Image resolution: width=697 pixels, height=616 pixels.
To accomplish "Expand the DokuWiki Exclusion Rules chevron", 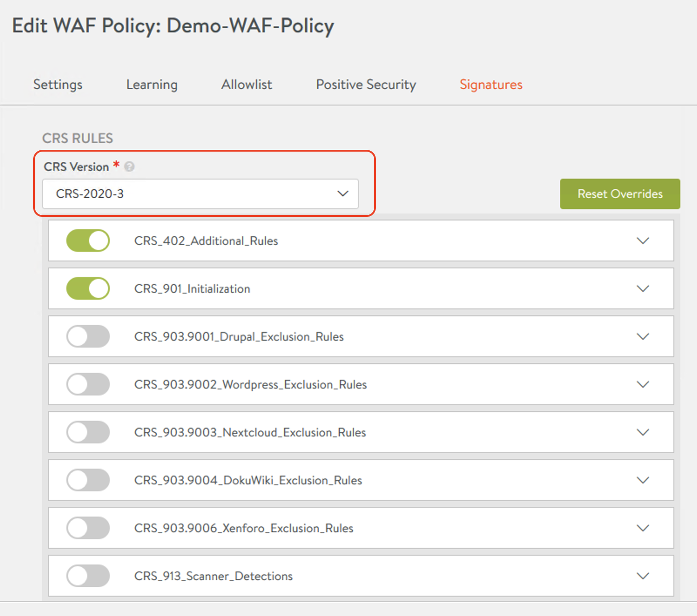I will click(643, 480).
